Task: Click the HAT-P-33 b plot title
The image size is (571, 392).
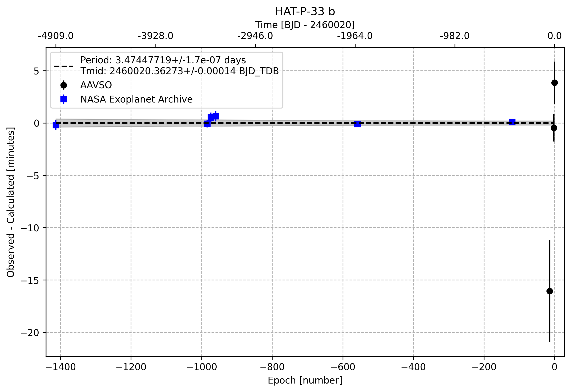Action: click(305, 12)
